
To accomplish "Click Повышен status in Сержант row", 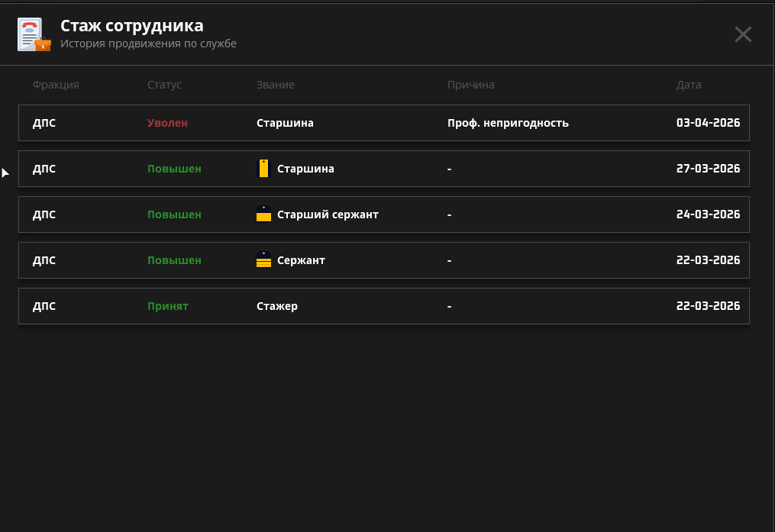I will 174,260.
